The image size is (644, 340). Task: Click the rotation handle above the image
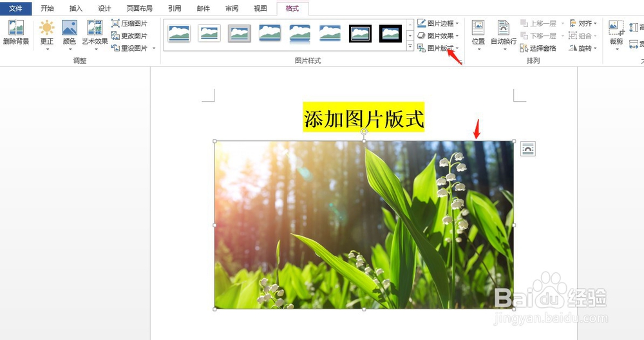pos(364,131)
